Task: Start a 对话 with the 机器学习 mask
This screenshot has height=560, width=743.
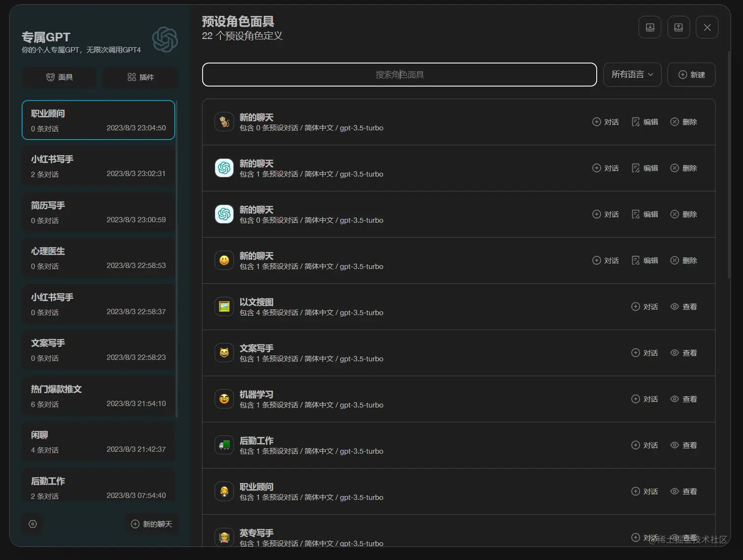Action: point(645,399)
